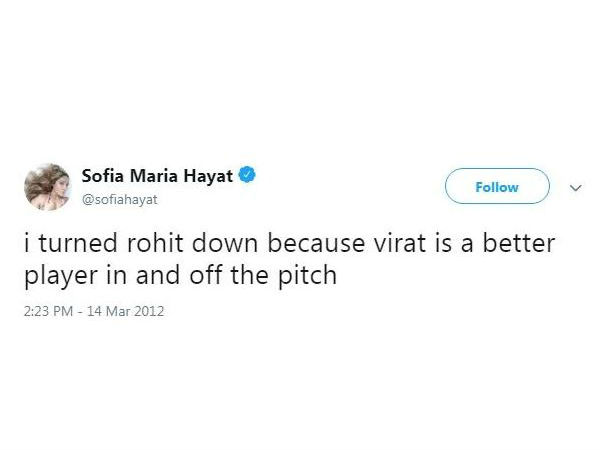Click the 2:23 PM tweet time
The height and width of the screenshot is (450, 600).
point(49,311)
